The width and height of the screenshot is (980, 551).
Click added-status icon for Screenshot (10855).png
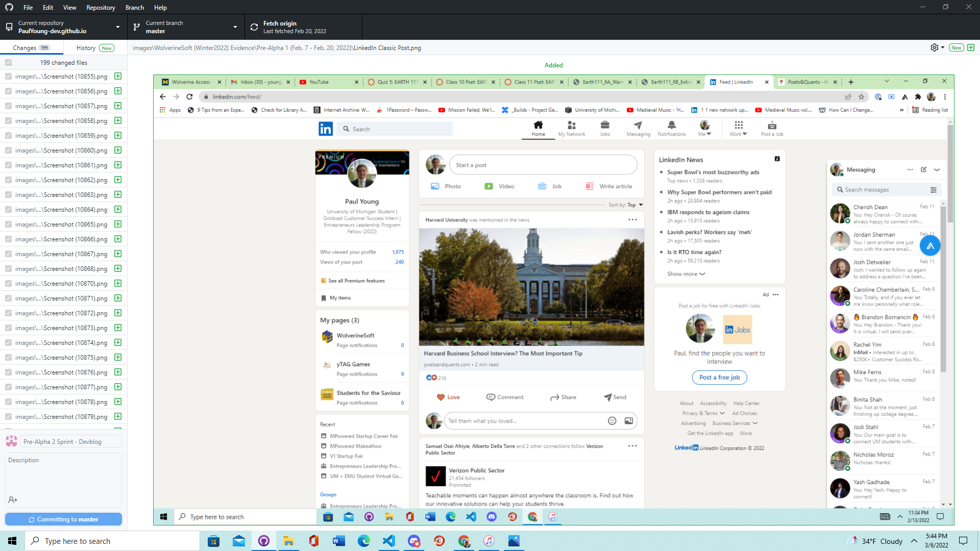point(118,76)
